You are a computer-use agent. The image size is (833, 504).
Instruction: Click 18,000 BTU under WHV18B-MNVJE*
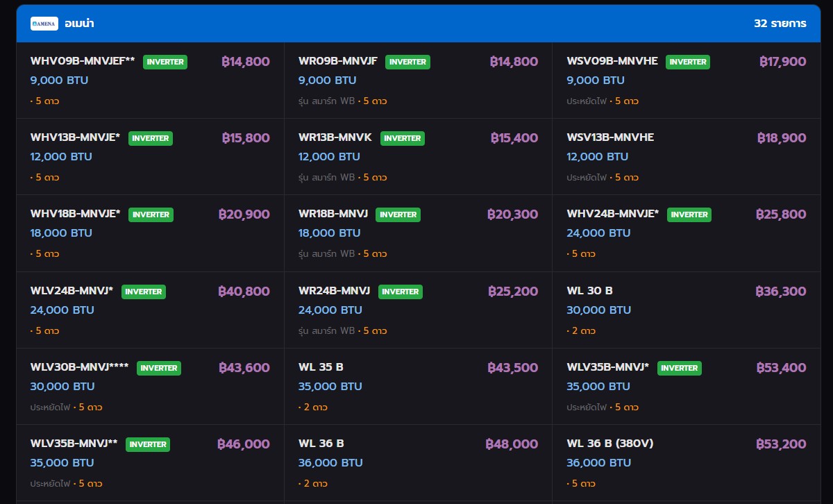(61, 233)
